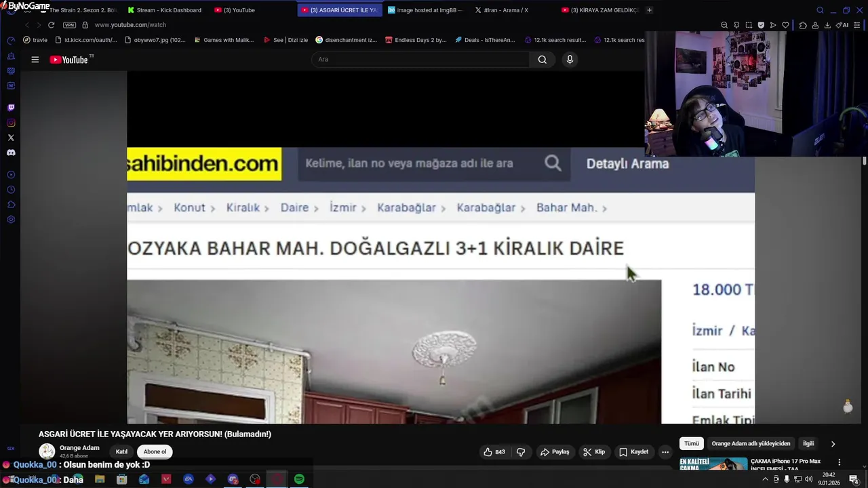Dislike the video with thumbs-down icon

(521, 452)
